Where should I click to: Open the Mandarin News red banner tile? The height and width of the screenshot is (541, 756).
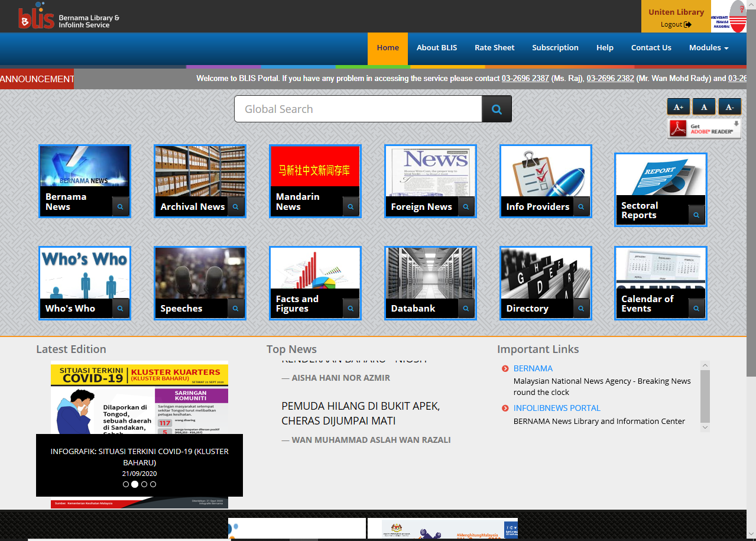click(x=315, y=167)
